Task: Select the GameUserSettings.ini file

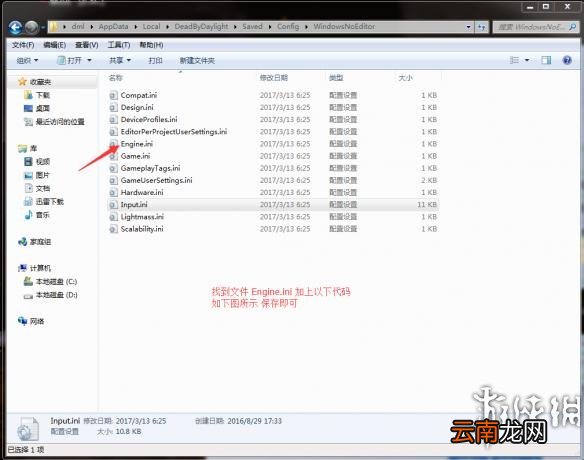Action: tap(156, 180)
